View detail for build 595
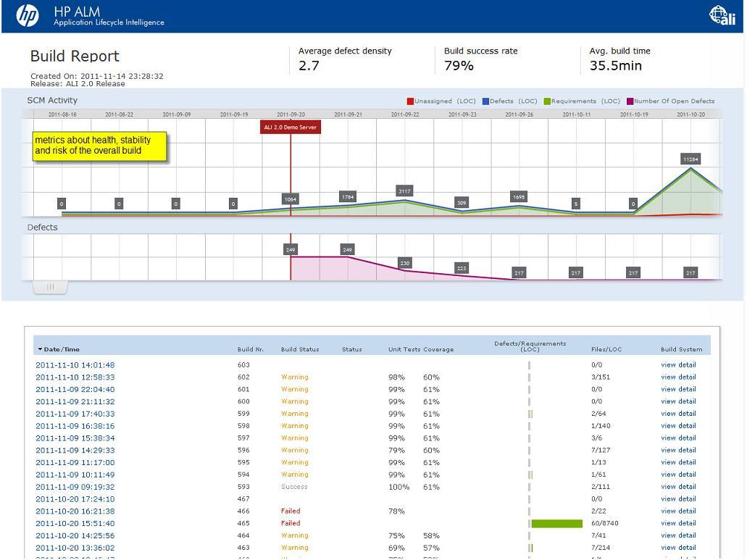The height and width of the screenshot is (560, 747). click(678, 462)
